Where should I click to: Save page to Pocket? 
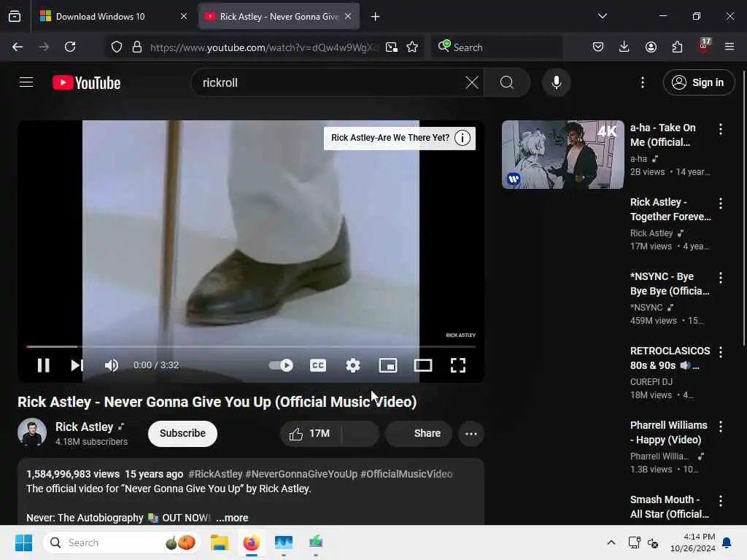(x=598, y=47)
